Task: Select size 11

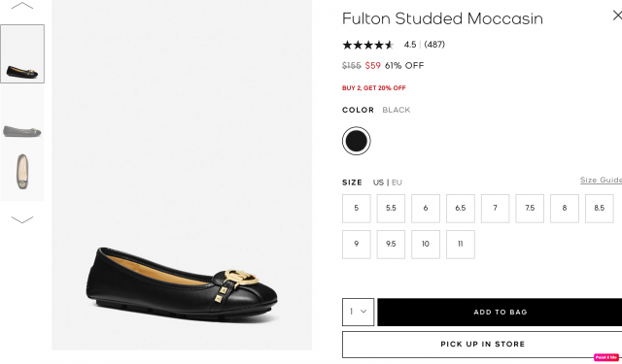Action: click(460, 245)
